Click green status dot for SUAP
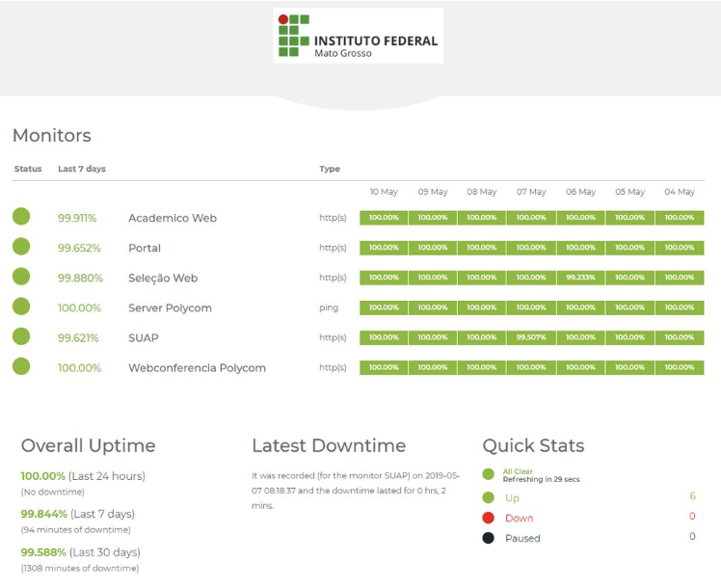The image size is (721, 588). pyautogui.click(x=21, y=336)
